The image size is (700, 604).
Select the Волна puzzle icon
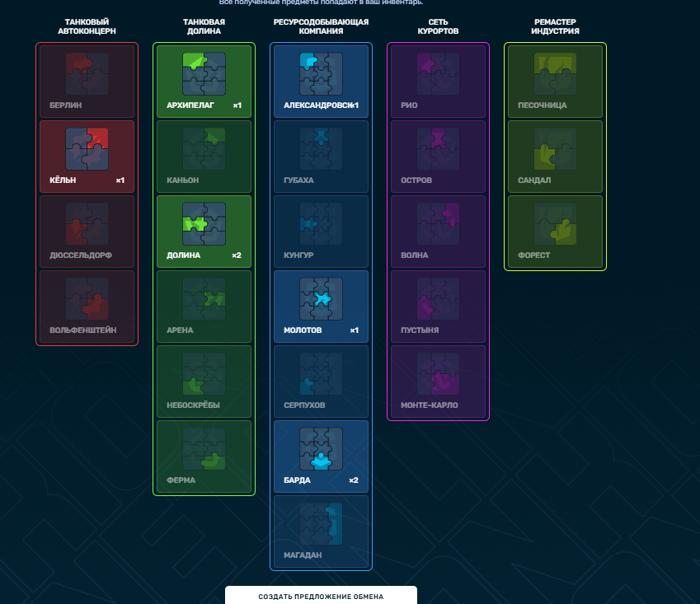click(x=438, y=223)
